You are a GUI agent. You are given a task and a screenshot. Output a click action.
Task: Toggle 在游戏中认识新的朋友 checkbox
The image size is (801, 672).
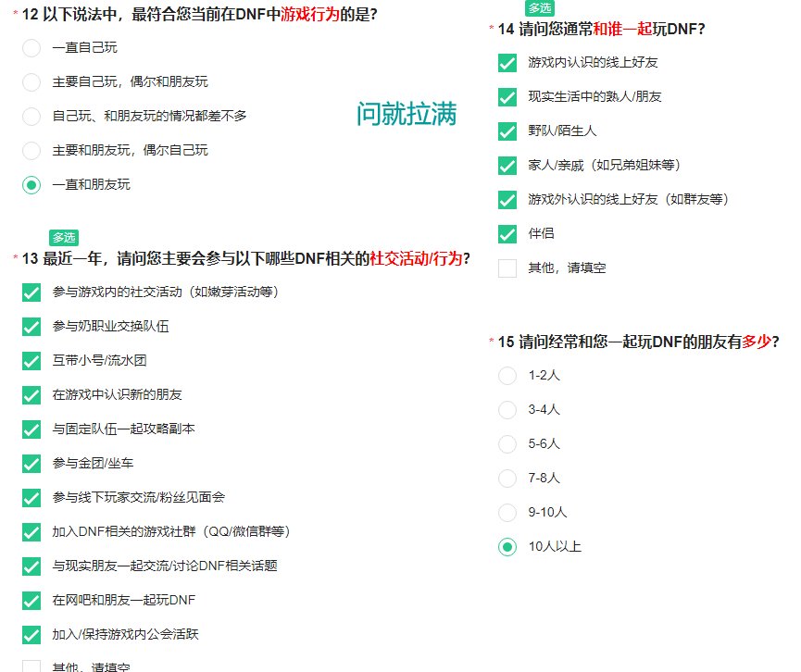click(x=31, y=395)
